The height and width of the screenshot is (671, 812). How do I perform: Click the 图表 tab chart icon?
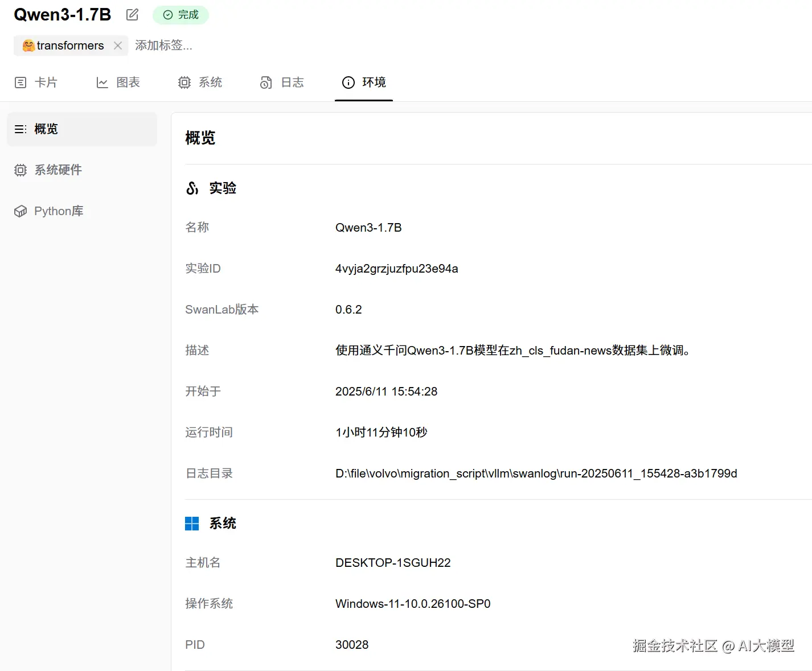[x=102, y=83]
